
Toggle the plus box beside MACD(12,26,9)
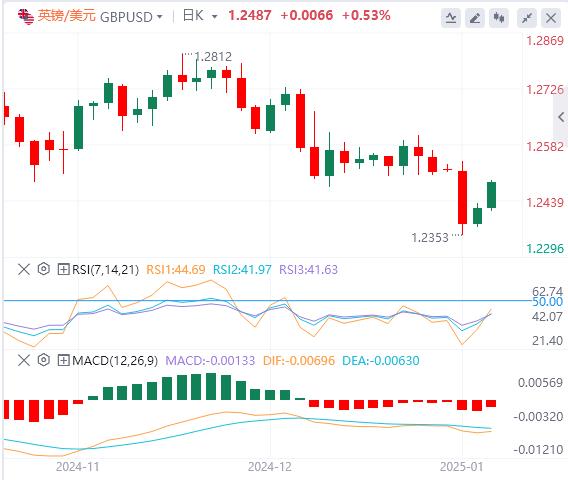63,360
